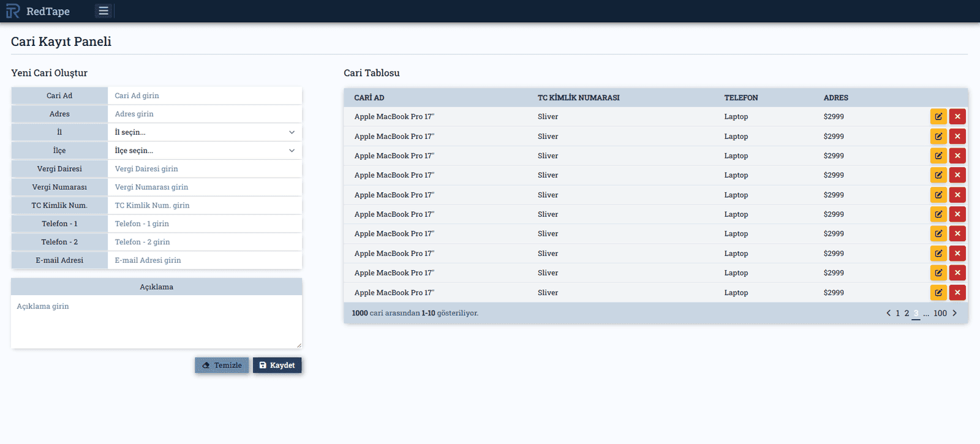The image size is (980, 444).
Task: Click the ADRES column header
Action: tap(836, 98)
